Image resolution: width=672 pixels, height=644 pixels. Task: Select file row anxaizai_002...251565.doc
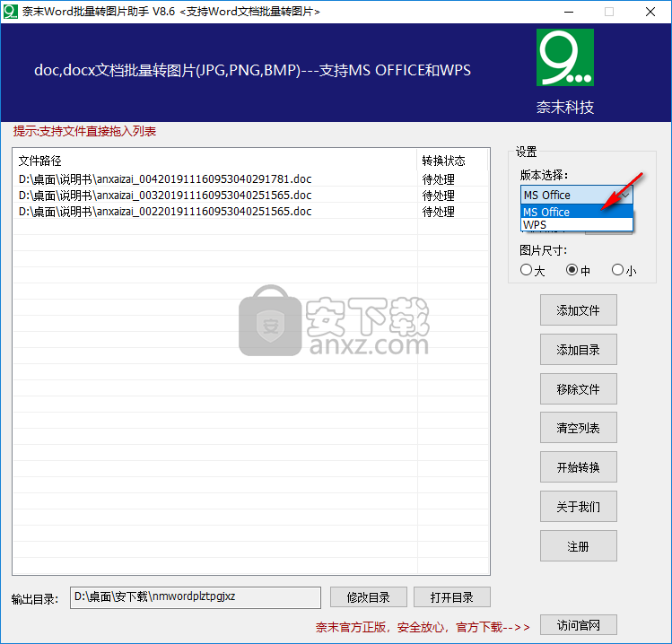250,212
